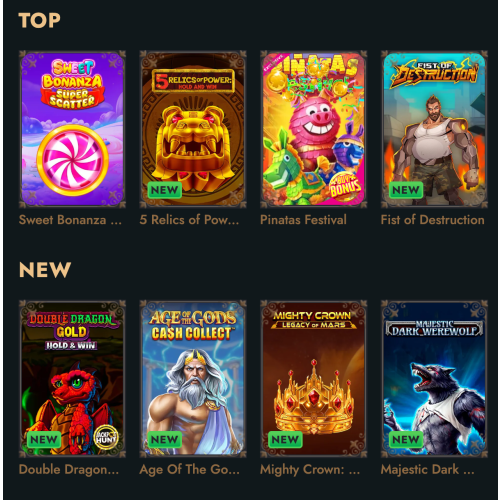The image size is (500, 500).
Task: Click the 'Sweet Bonanza ...' title link
Action: coord(70,220)
